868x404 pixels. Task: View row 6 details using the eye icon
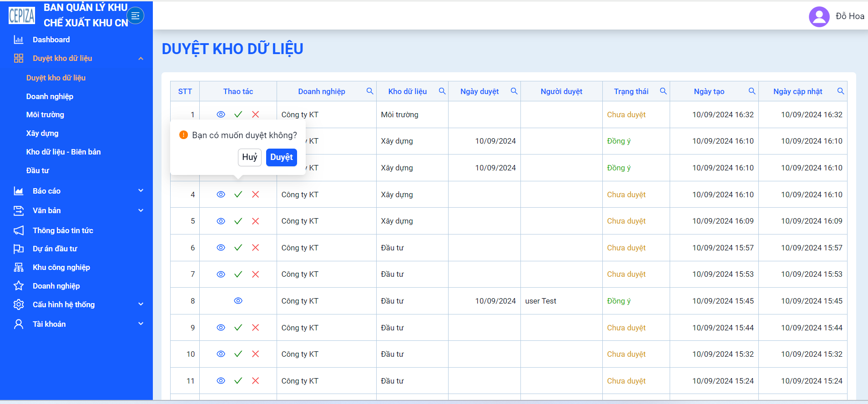point(221,248)
